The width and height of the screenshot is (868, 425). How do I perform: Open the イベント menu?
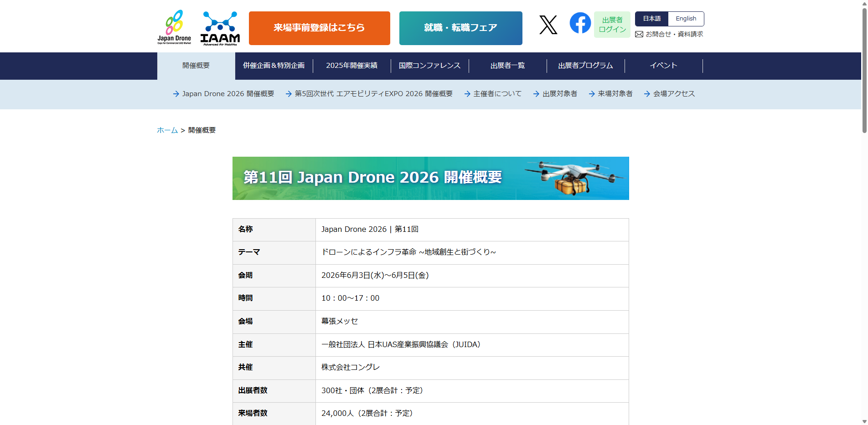[x=664, y=66]
